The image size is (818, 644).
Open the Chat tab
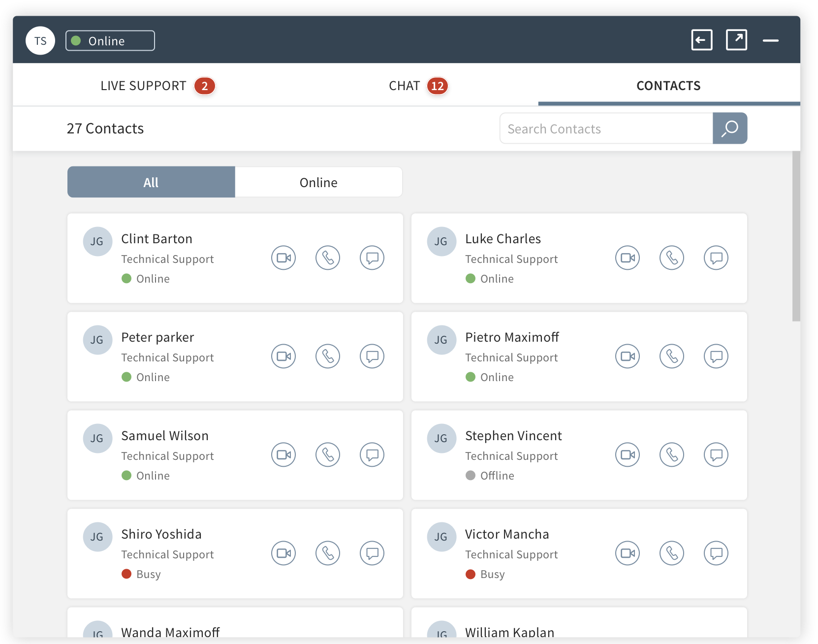[x=418, y=86]
